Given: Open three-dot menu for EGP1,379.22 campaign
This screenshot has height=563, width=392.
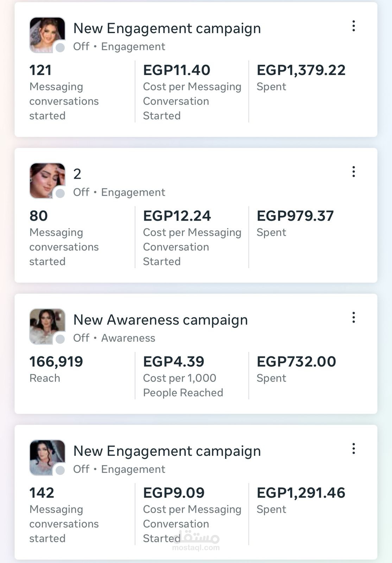Looking at the screenshot, I should (x=354, y=26).
